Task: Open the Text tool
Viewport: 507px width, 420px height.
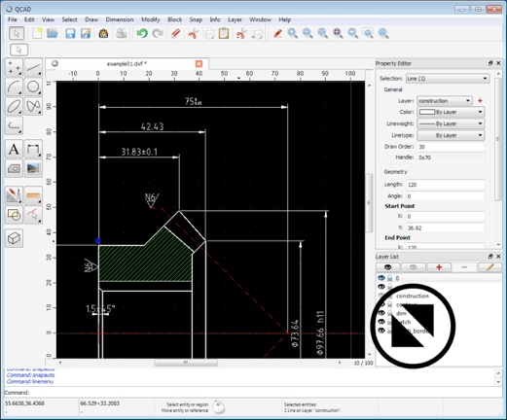Action: (x=14, y=150)
